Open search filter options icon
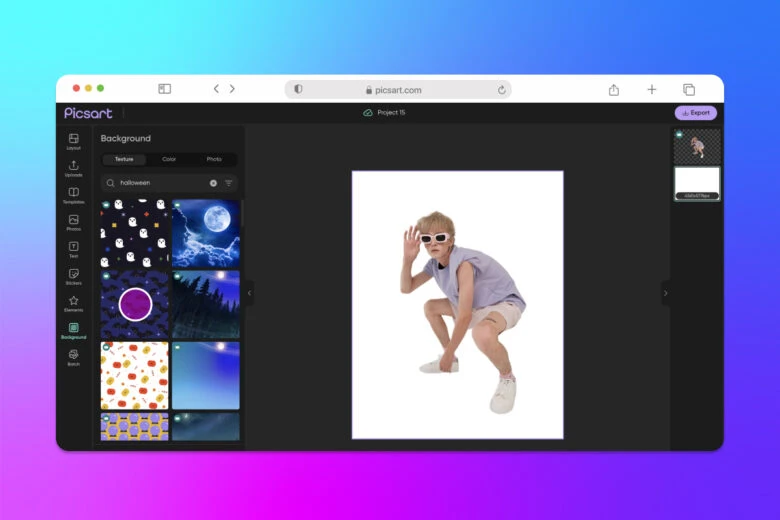Viewport: 780px width, 520px height. point(228,183)
